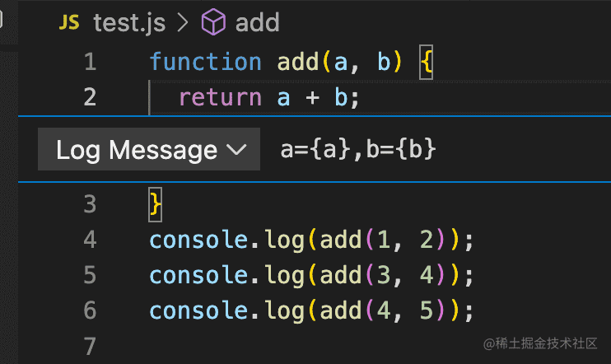Expand the breadcrumb chevron after test.js
This screenshot has height=364, width=611.
[x=183, y=23]
